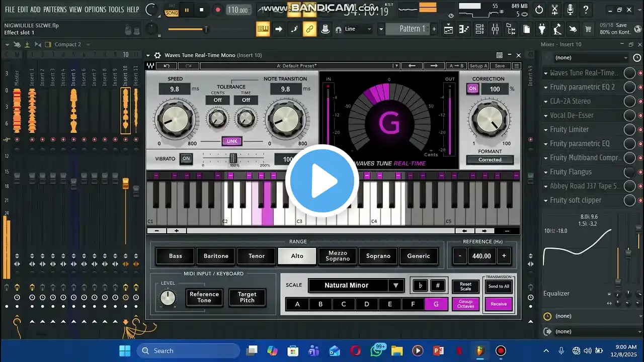Click the flat (♭) scale button
This screenshot has height=362, width=644.
click(421, 286)
